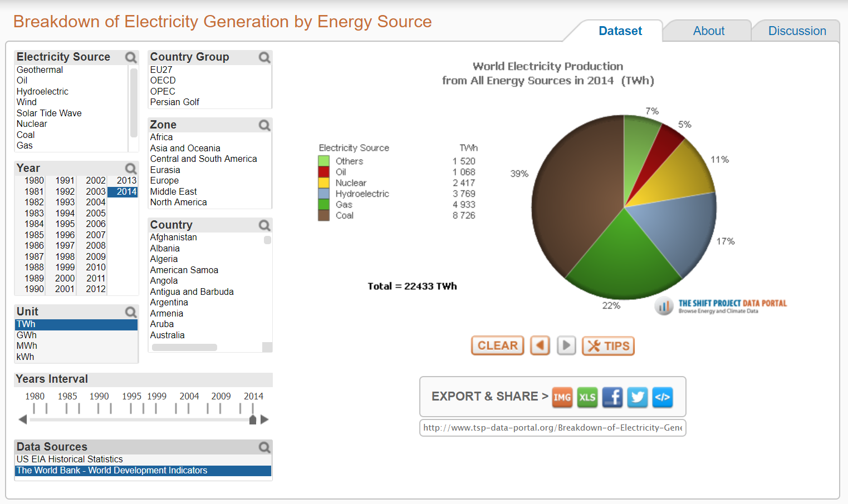The height and width of the screenshot is (504, 848).
Task: Step back with previous arrow button
Action: 540,345
